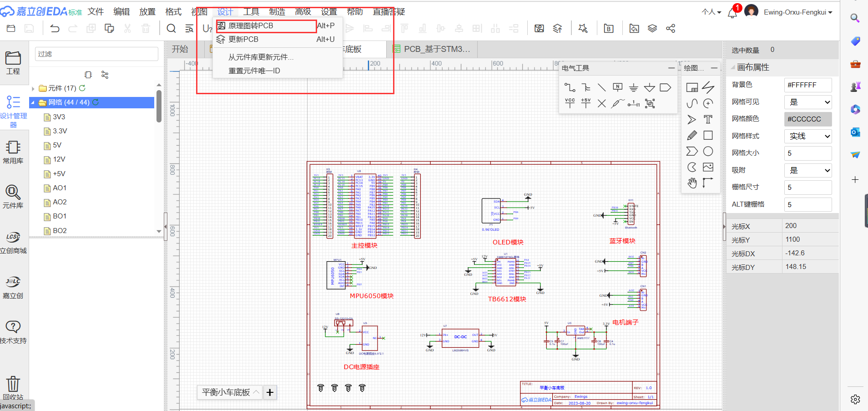Viewport: 868px width, 411px height.
Task: Choose the net port tool
Action: 665,87
